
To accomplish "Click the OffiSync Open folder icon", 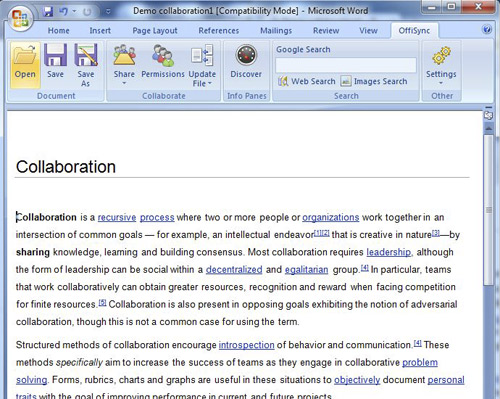I will pos(25,55).
